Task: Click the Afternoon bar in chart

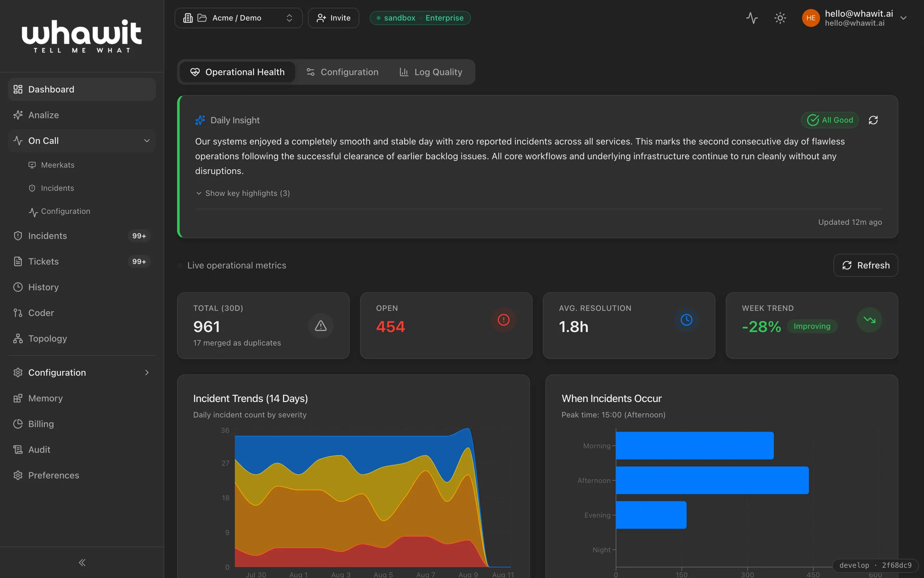Action: [x=712, y=480]
